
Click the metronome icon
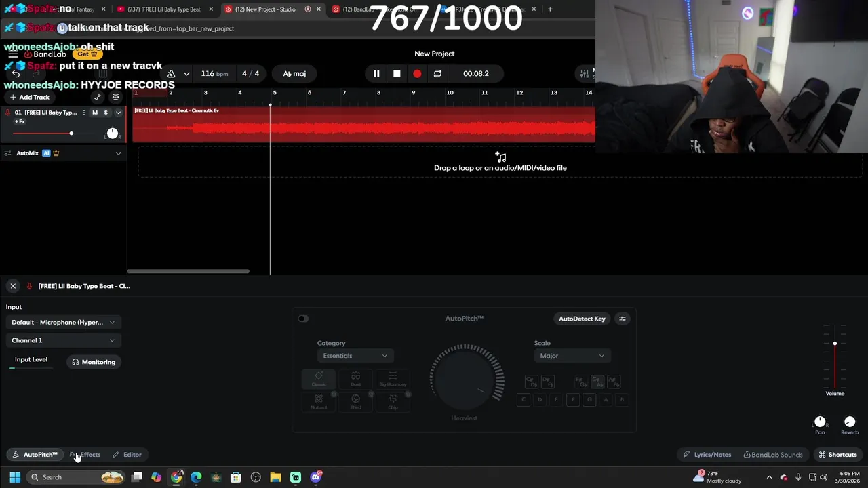pyautogui.click(x=171, y=73)
